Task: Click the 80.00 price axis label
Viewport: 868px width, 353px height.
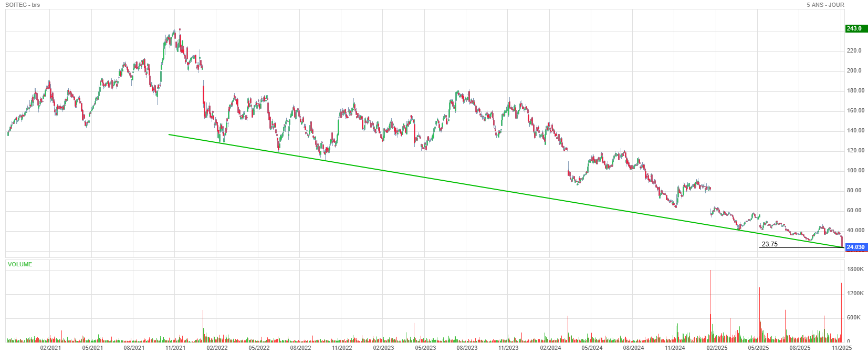Action: point(854,191)
